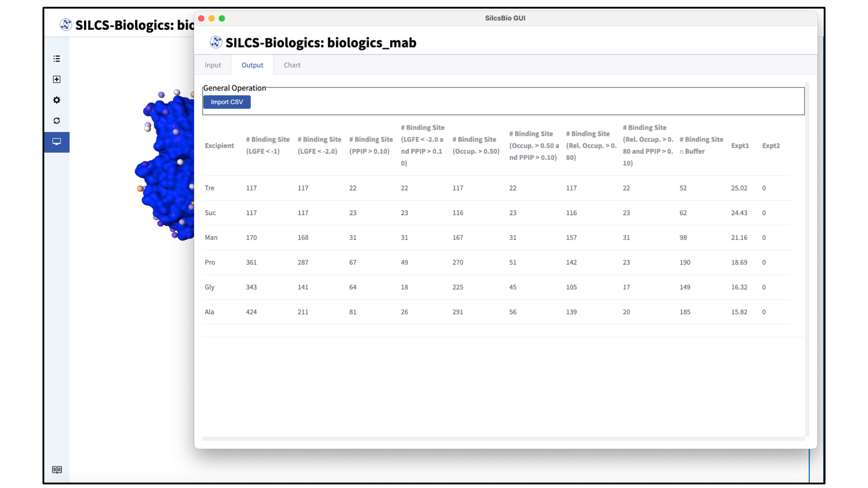Select the Tre excipient row label
The width and height of the screenshot is (868, 488).
tap(209, 188)
